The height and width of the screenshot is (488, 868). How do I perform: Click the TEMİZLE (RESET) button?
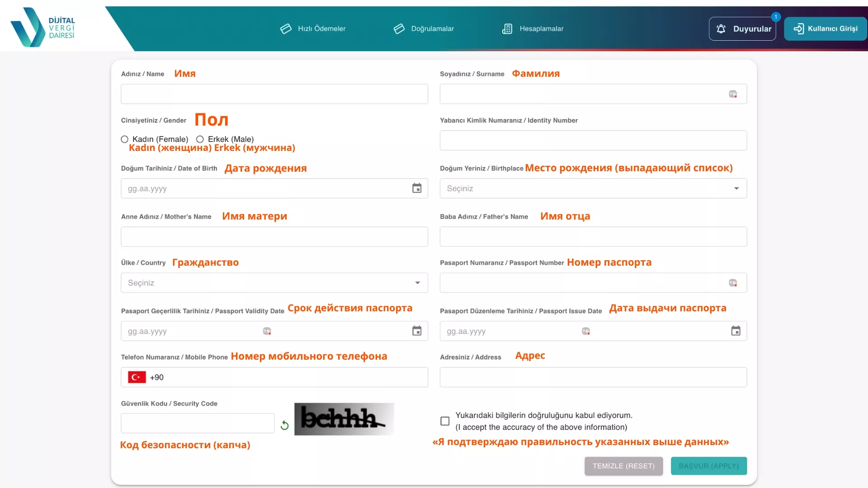click(623, 466)
